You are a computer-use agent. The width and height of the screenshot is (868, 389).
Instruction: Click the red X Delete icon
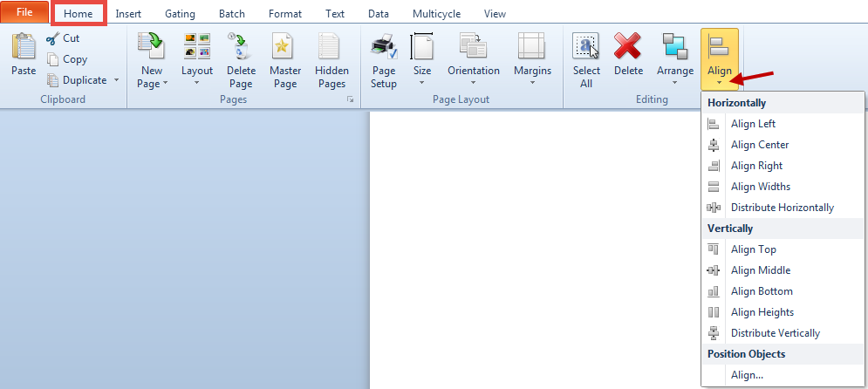(x=628, y=46)
